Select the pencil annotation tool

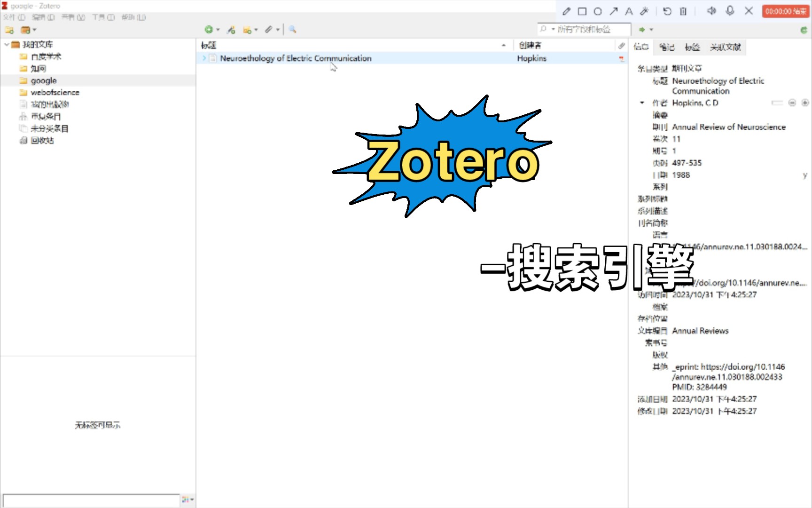567,11
